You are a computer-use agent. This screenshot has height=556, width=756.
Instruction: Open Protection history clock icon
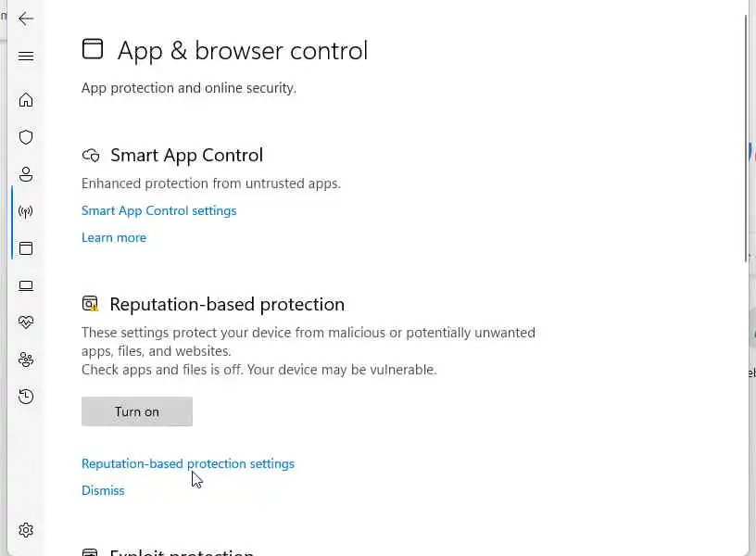pyautogui.click(x=26, y=397)
